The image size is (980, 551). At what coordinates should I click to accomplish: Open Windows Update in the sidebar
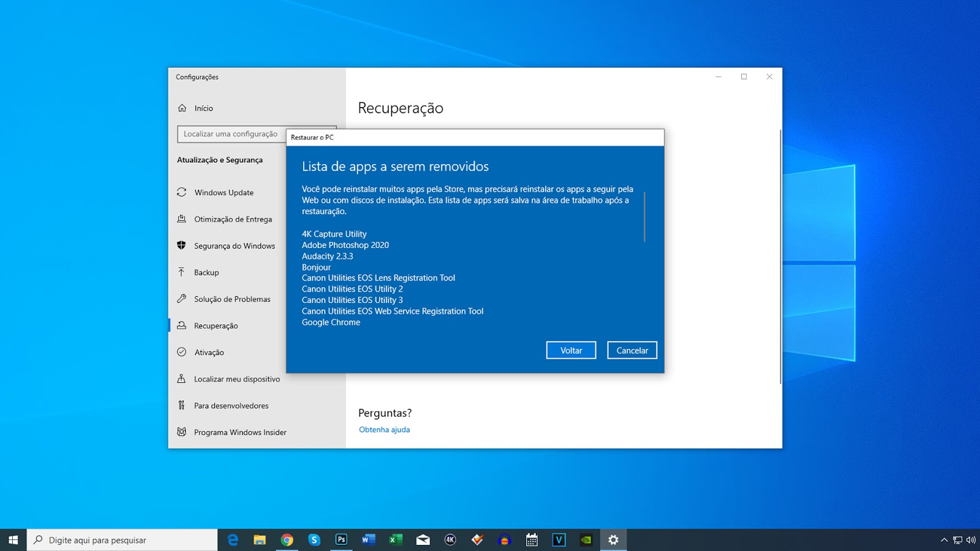pyautogui.click(x=224, y=192)
